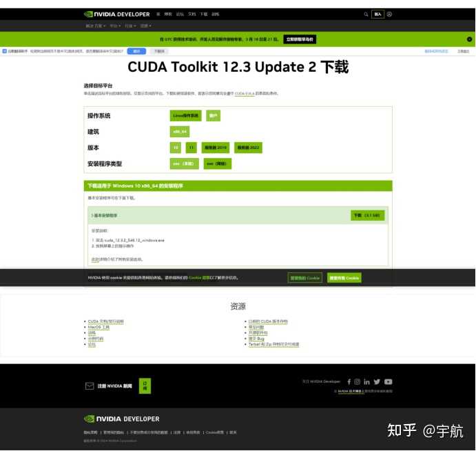Viewport: 476px width, 451px height.
Task: Select version 10 option
Action: tap(176, 148)
